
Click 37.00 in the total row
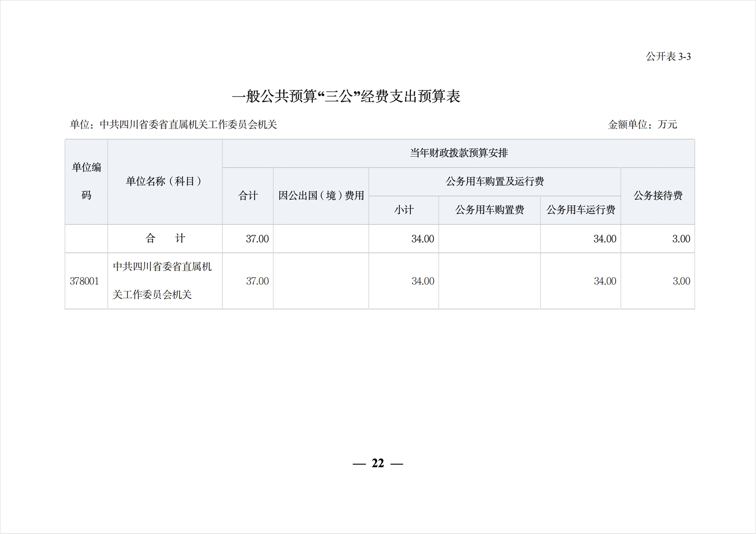pos(257,239)
